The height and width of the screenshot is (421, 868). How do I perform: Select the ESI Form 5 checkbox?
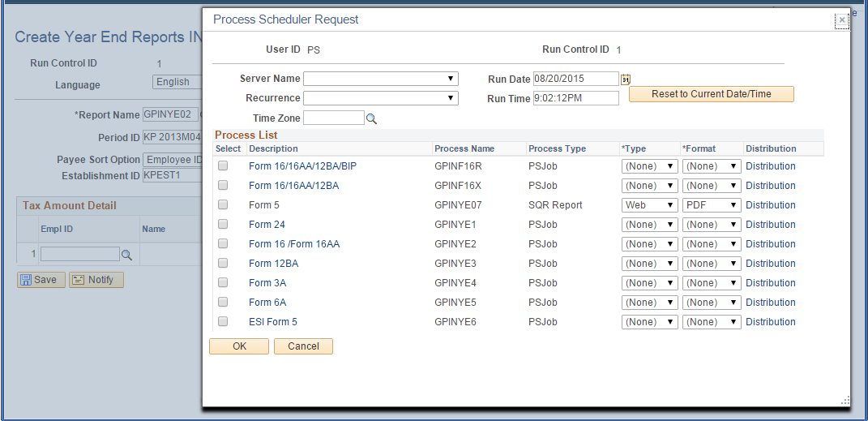[223, 321]
